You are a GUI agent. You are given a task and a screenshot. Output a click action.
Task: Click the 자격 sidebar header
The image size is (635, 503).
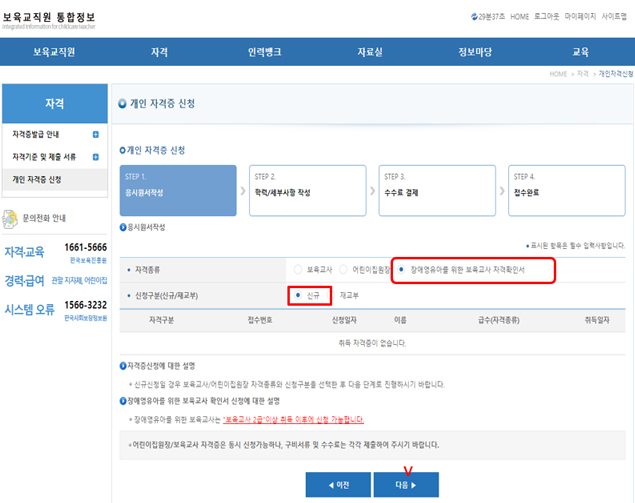coord(55,103)
